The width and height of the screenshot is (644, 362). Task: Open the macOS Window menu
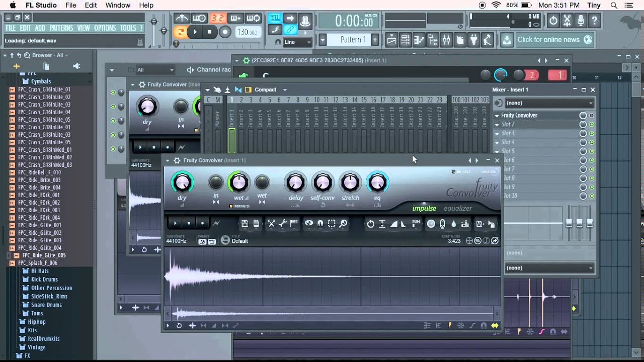[x=118, y=5]
